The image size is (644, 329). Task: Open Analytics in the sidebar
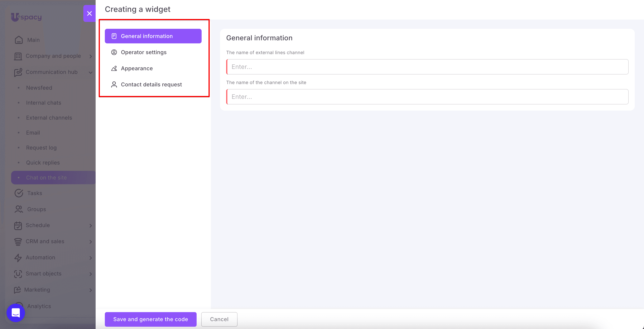tap(39, 306)
